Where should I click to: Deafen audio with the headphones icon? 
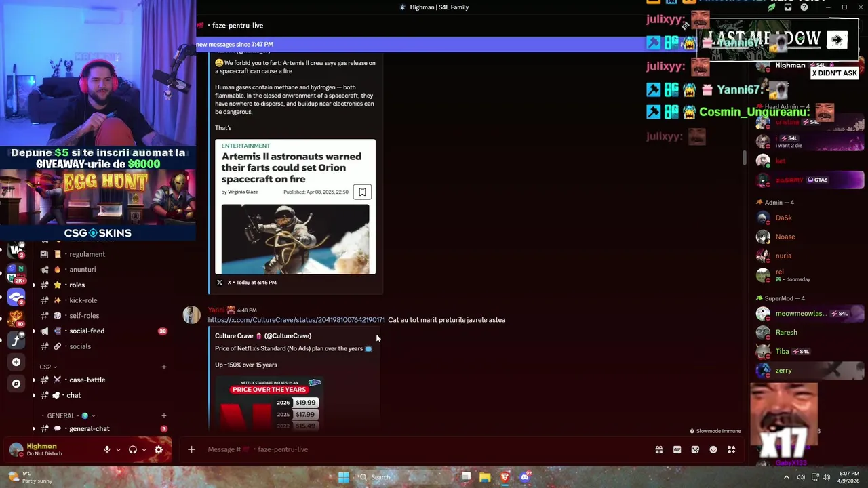[133, 449]
